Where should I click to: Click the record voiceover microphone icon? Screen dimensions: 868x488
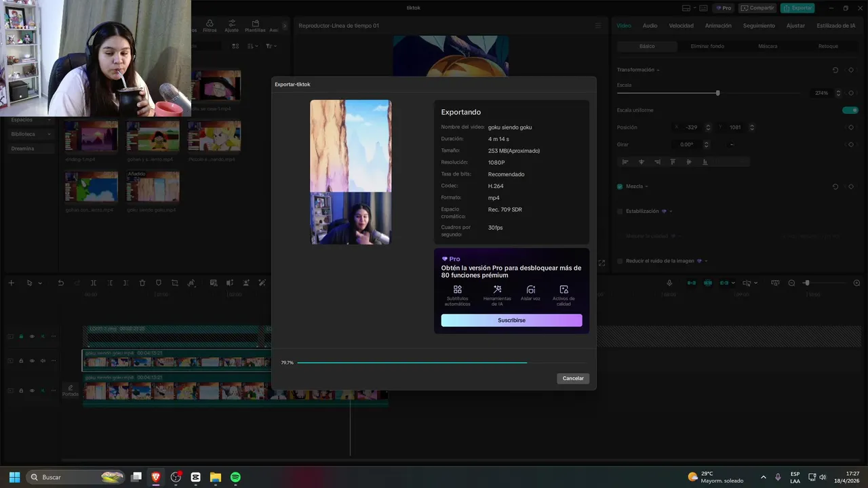(669, 283)
